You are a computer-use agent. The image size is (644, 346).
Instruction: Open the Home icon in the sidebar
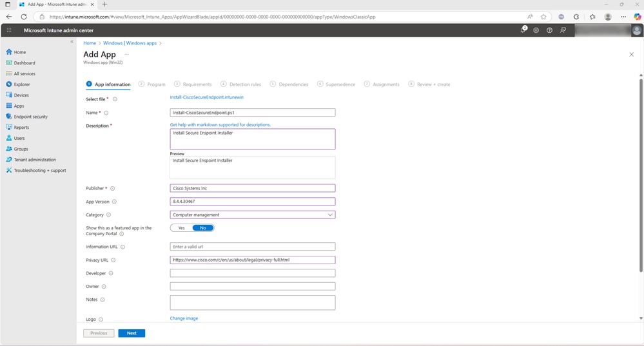click(x=8, y=52)
